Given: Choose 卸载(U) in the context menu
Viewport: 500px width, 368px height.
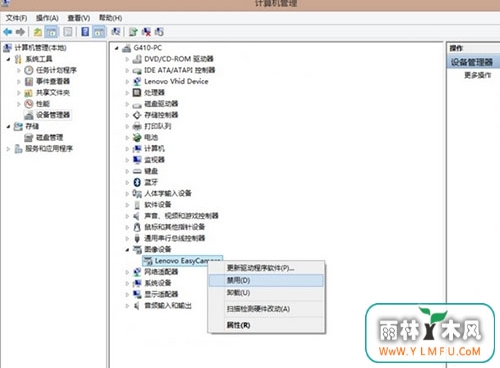Looking at the screenshot, I should [238, 293].
